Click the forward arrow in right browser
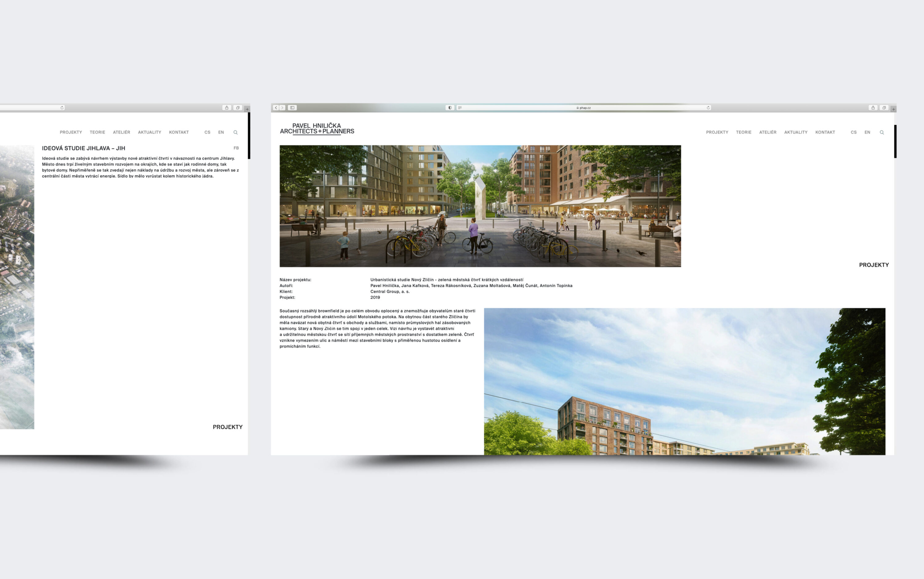 pos(282,108)
